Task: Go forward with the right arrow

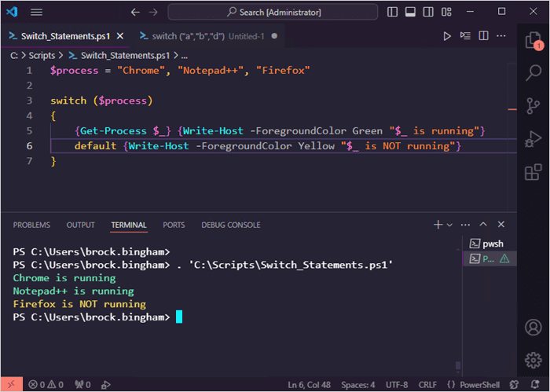Action: tap(153, 13)
